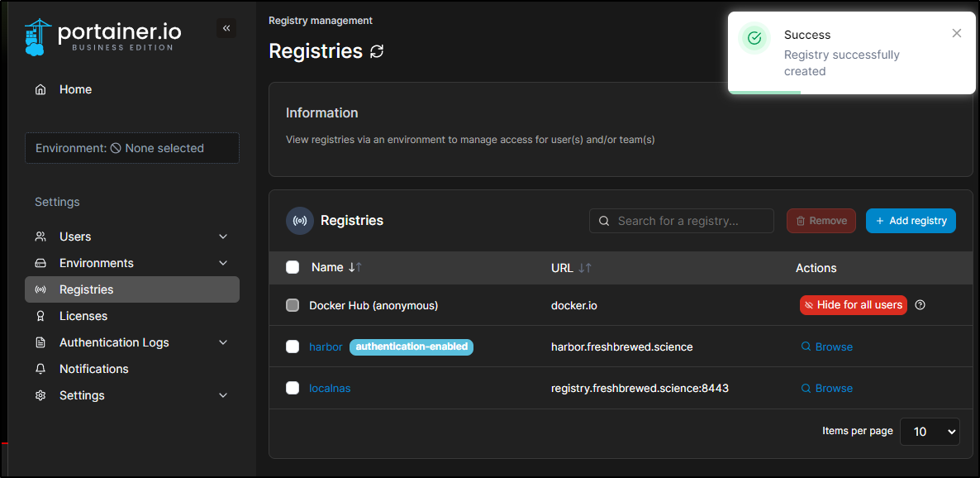Click the Portainer.io logo
980x478 pixels.
103,36
